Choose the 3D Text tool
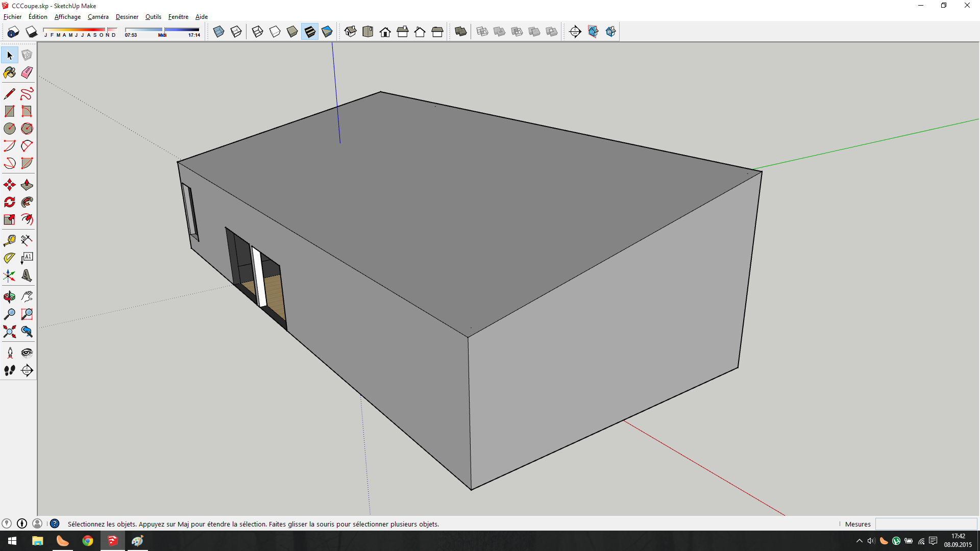Screen dimensions: 980x551 pyautogui.click(x=27, y=275)
